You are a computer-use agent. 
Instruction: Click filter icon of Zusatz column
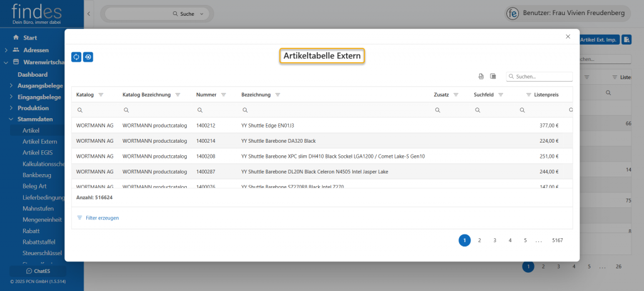[x=456, y=95]
